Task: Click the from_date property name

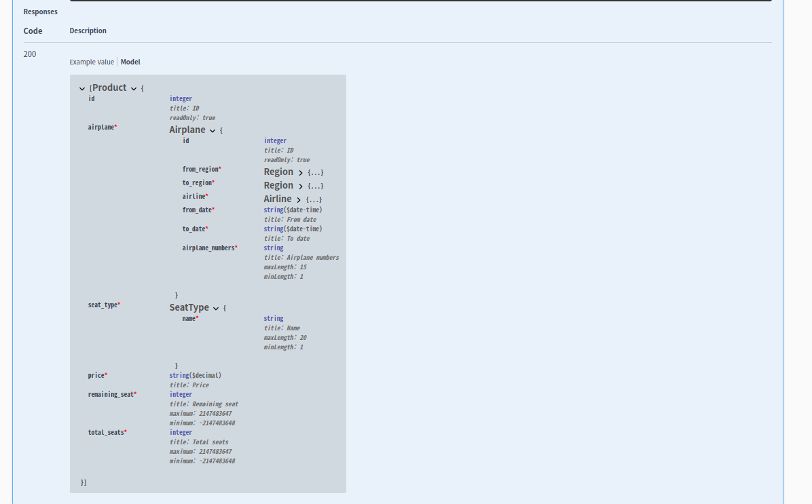Action: pos(197,210)
